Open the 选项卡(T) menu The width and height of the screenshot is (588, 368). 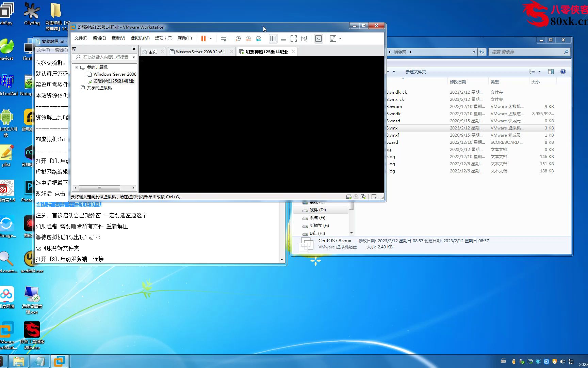(164, 38)
